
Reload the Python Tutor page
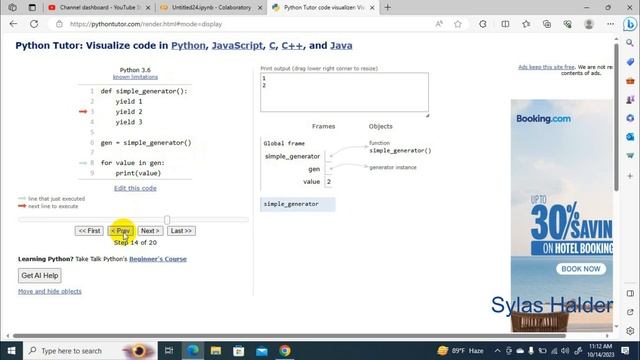tap(34, 24)
